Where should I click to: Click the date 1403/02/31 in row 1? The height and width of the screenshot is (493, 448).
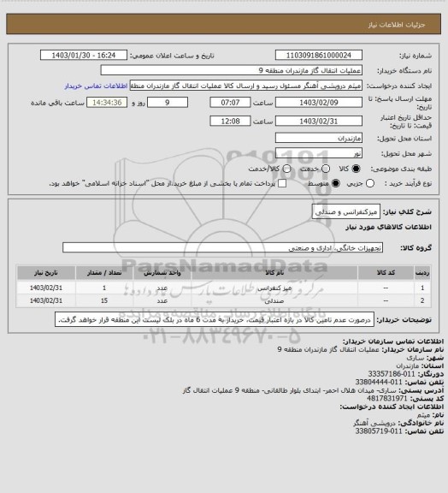tap(46, 288)
